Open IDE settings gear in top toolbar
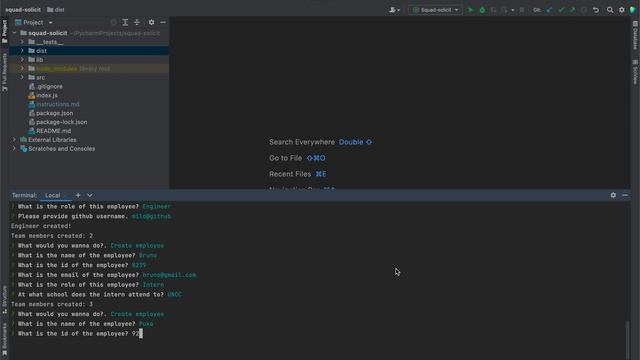Viewport: 640px width, 360px height. [x=622, y=10]
